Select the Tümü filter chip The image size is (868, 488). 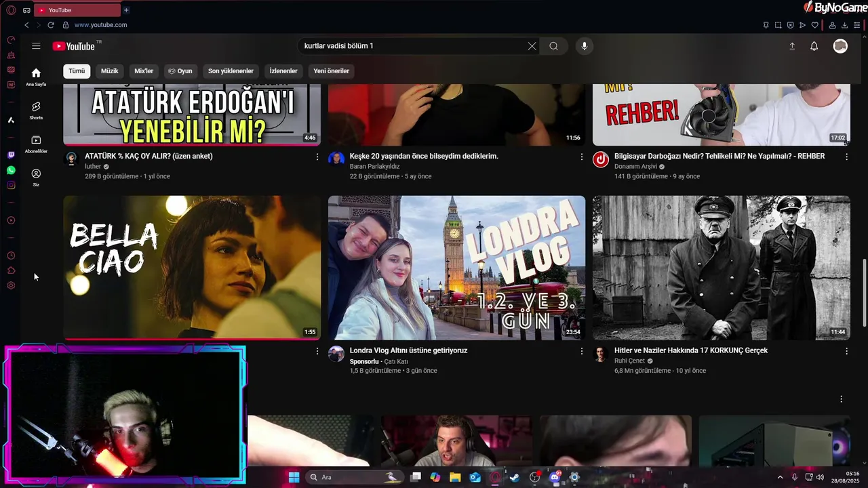click(77, 71)
